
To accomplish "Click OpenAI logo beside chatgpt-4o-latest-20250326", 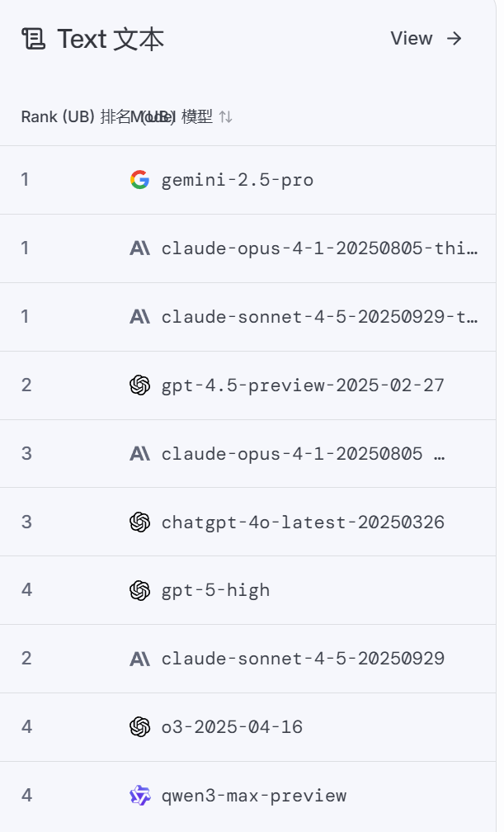I will (139, 522).
